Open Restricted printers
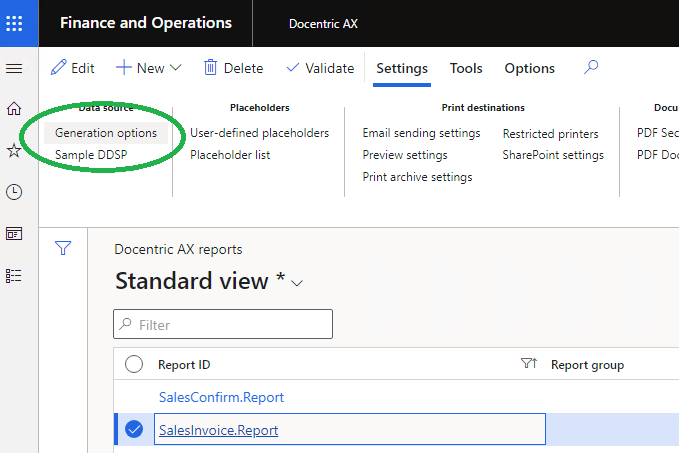 [550, 134]
